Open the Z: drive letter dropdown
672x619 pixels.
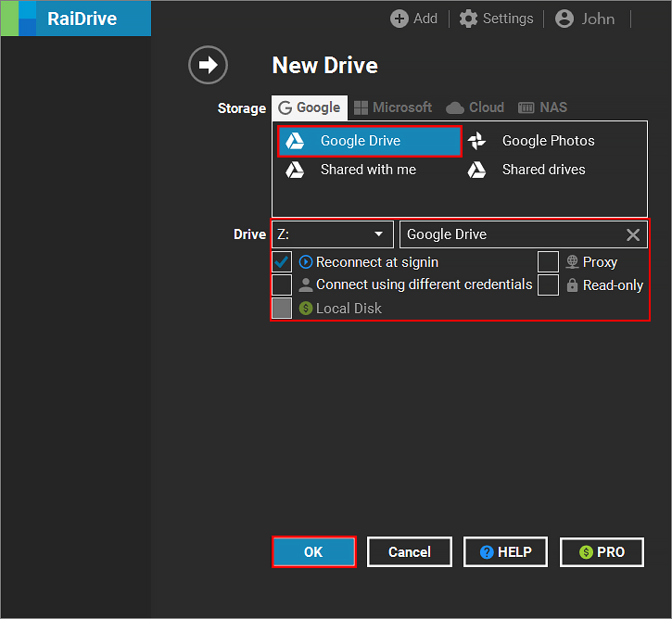[333, 234]
